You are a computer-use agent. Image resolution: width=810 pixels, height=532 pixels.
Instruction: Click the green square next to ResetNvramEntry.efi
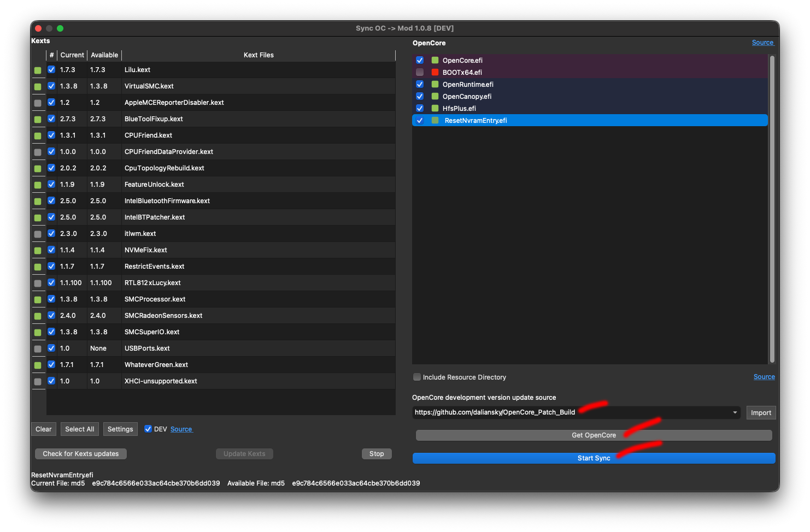435,120
